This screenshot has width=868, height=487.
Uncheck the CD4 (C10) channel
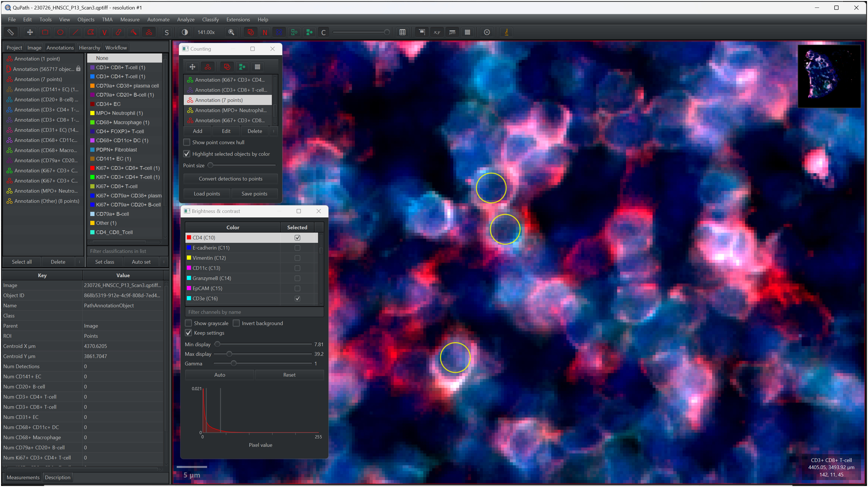click(x=297, y=238)
